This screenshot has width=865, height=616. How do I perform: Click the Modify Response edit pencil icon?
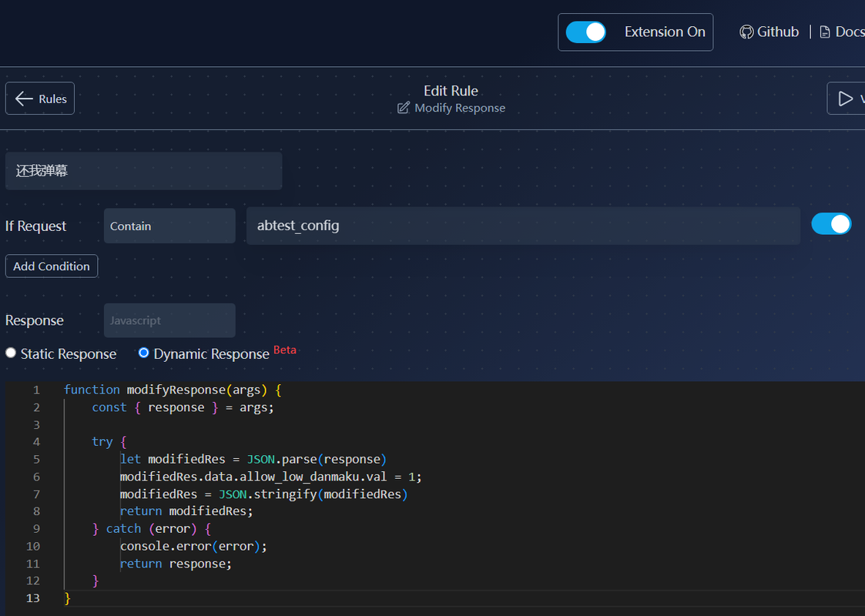tap(404, 108)
